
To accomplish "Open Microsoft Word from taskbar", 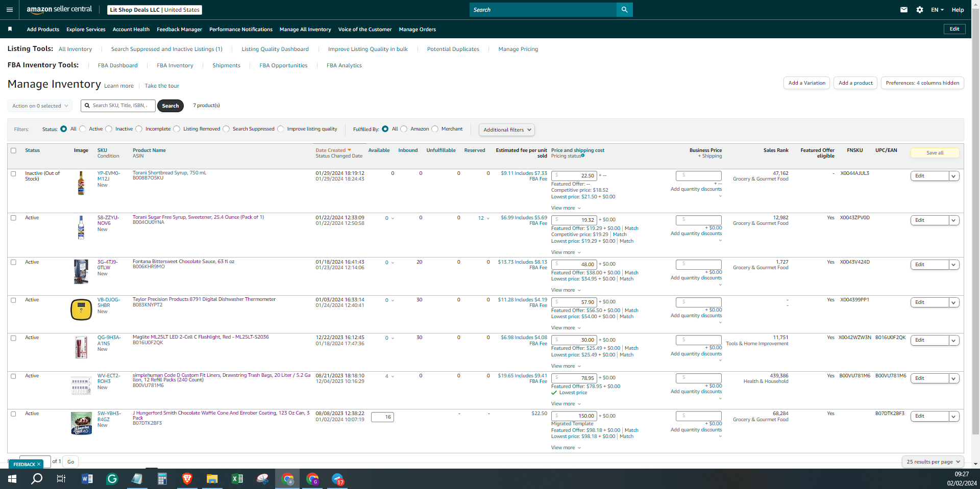I will [87, 479].
